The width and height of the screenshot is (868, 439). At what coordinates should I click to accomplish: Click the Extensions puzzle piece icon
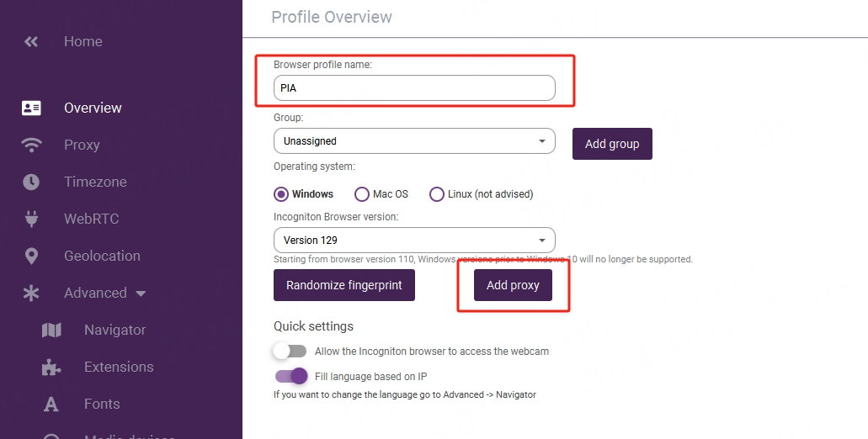tap(51, 367)
